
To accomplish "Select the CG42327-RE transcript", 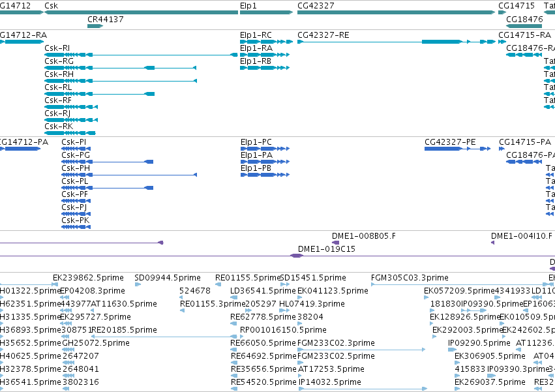I will click(x=397, y=42).
